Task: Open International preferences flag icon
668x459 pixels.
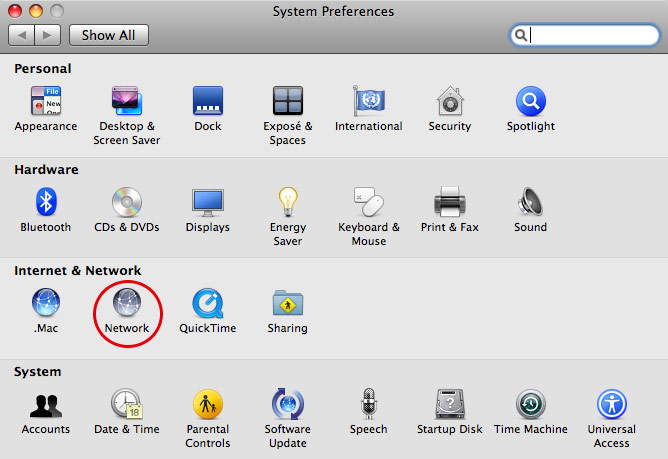Action: pyautogui.click(x=369, y=101)
